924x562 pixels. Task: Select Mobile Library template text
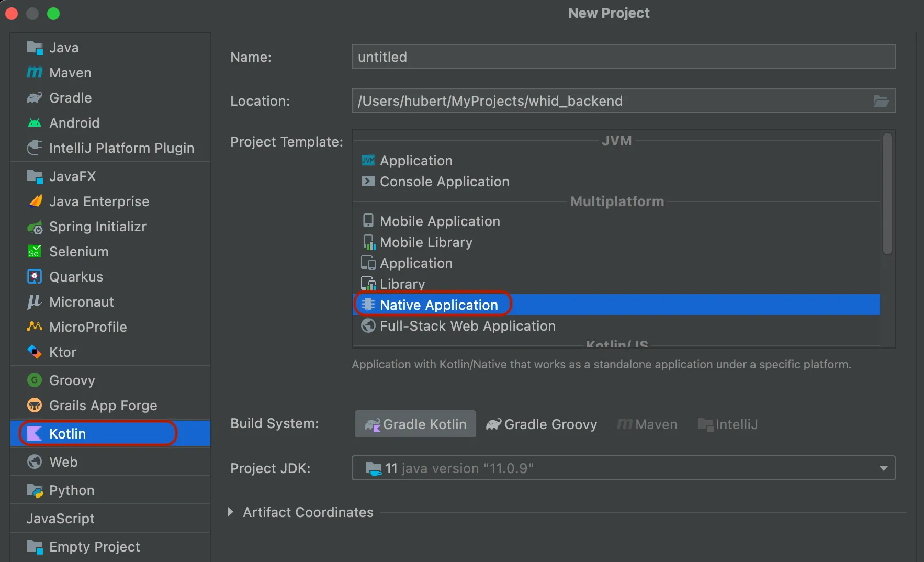pos(426,242)
